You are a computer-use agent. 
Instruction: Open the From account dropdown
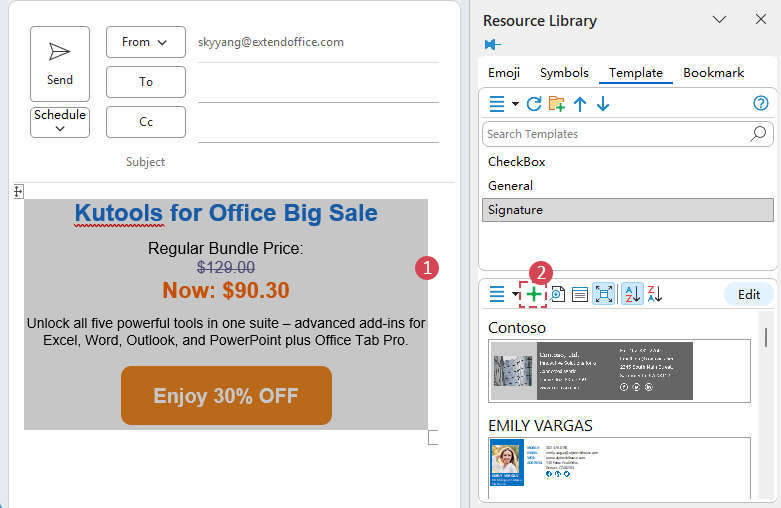click(146, 42)
